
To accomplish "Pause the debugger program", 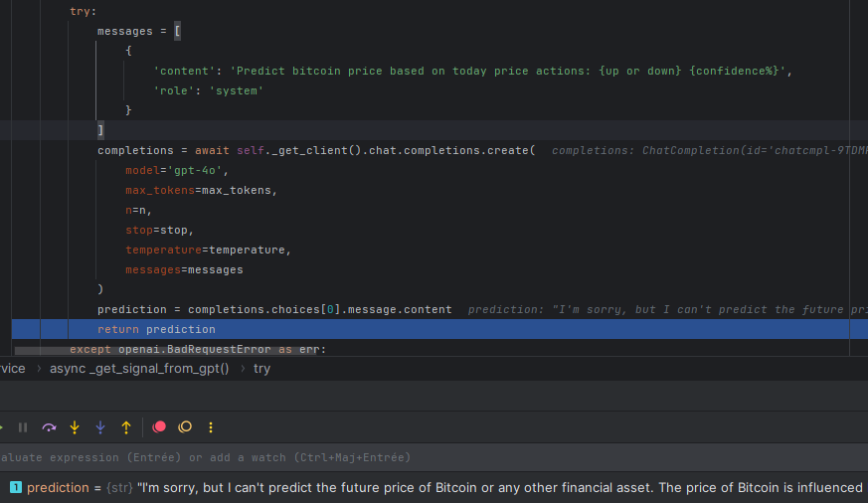I will (x=23, y=427).
